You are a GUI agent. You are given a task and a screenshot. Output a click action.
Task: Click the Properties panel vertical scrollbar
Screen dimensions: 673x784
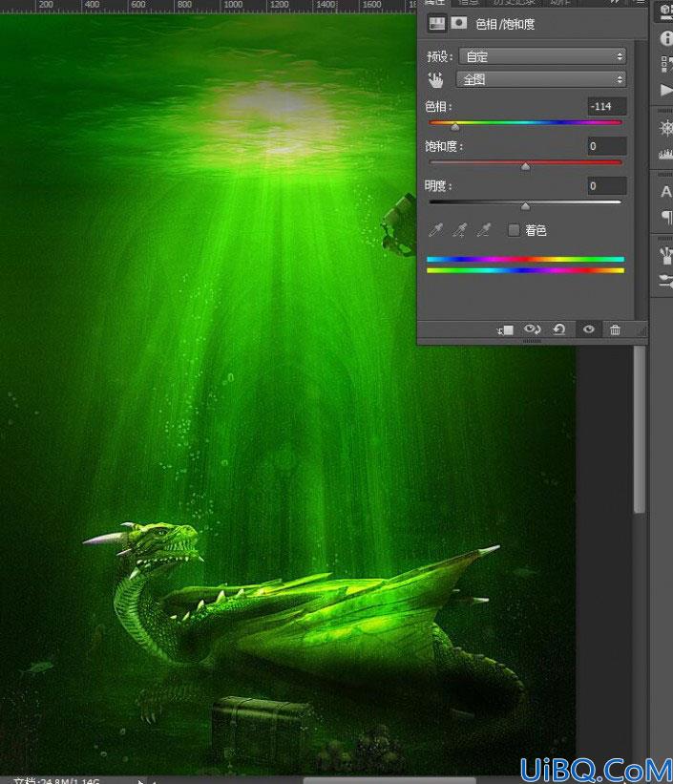pos(640,178)
